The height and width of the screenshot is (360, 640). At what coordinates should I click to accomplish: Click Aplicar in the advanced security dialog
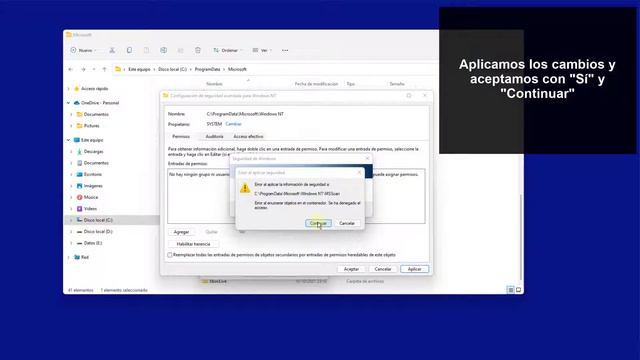414,269
